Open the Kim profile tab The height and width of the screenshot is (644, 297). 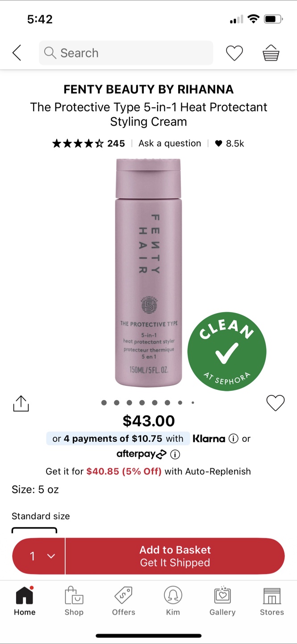[x=173, y=602]
